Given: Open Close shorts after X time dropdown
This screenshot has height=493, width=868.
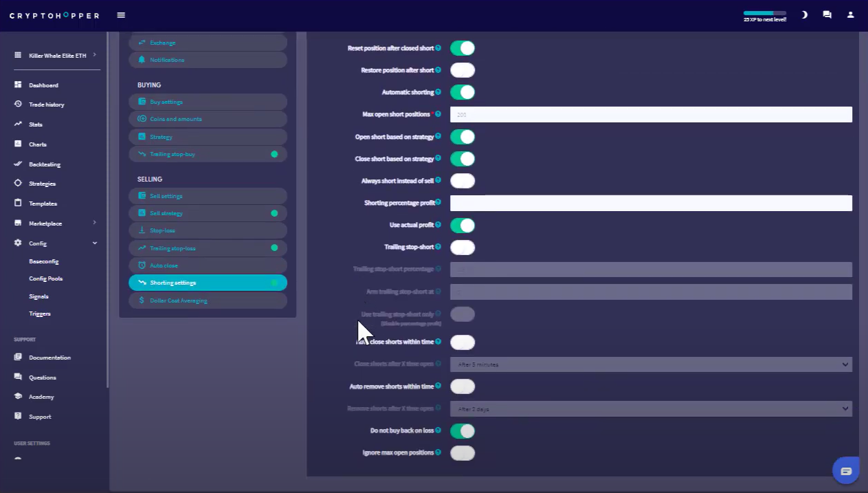Looking at the screenshot, I should pyautogui.click(x=650, y=364).
